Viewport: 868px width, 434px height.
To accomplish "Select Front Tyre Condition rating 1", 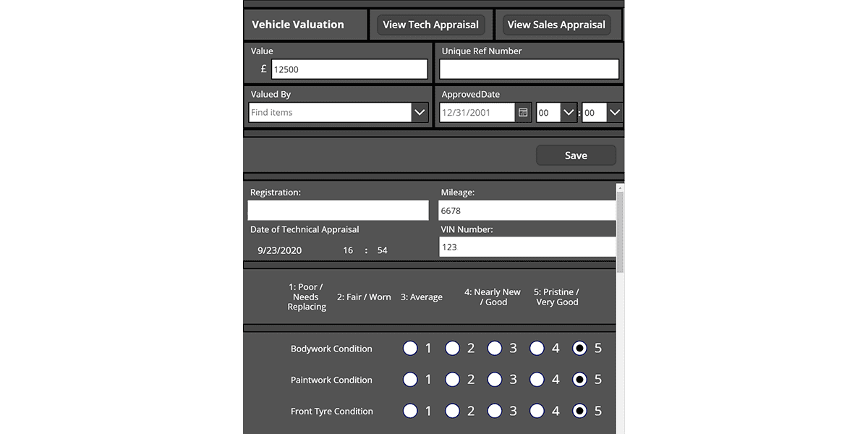I will click(x=410, y=411).
